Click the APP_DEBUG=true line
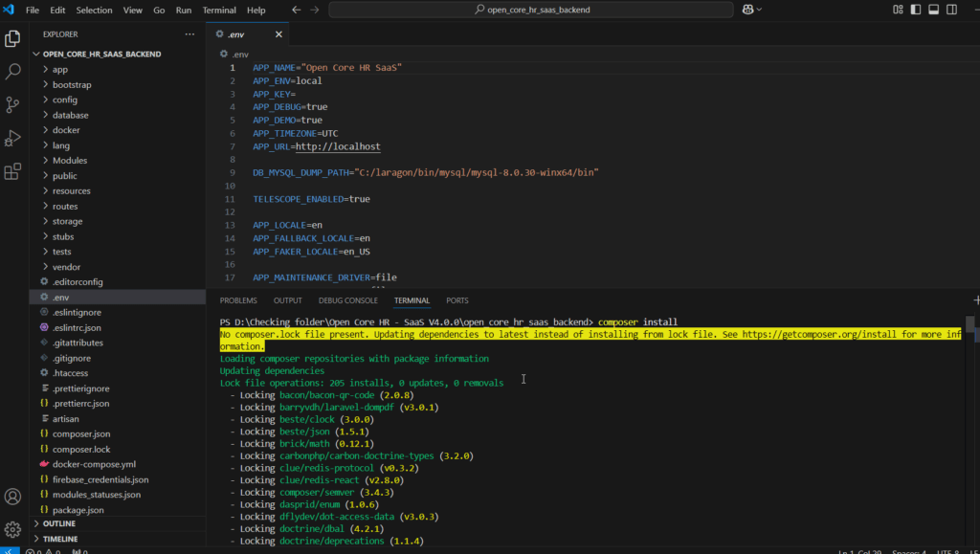980x554 pixels. (290, 107)
